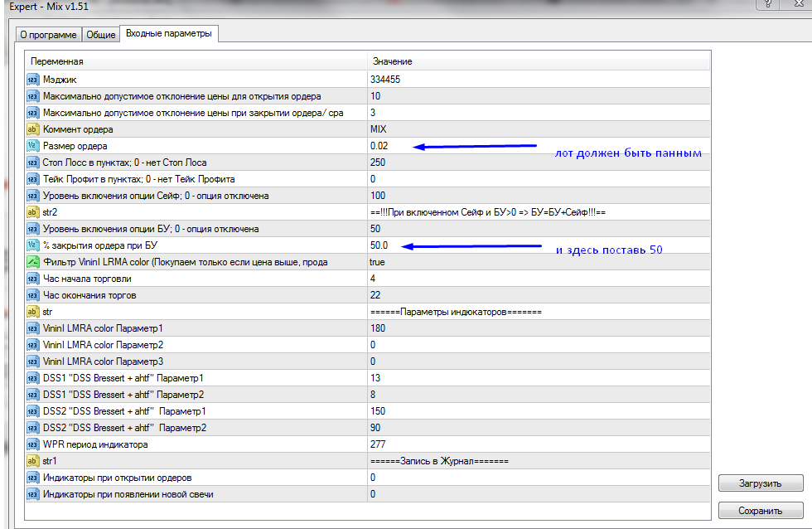Screen dimensions: 812x529
Task: Click the icon beside VininI LMRA color Параметр3
Action: click(32, 362)
